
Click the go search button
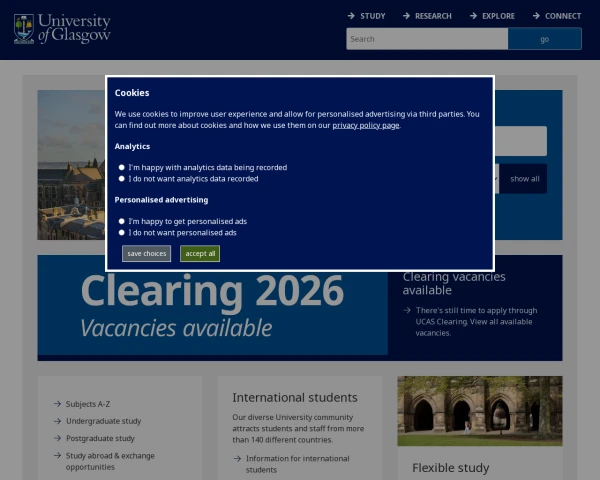click(545, 39)
